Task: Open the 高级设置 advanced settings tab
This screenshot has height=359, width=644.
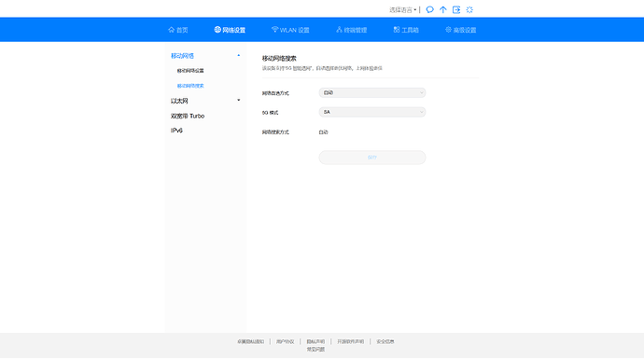Action: click(x=460, y=30)
